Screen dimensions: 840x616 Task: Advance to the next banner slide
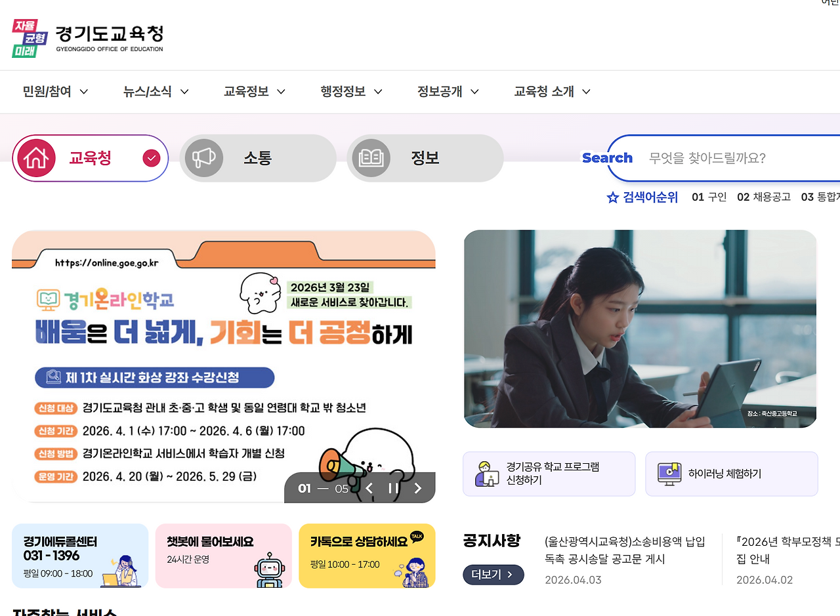(x=418, y=488)
